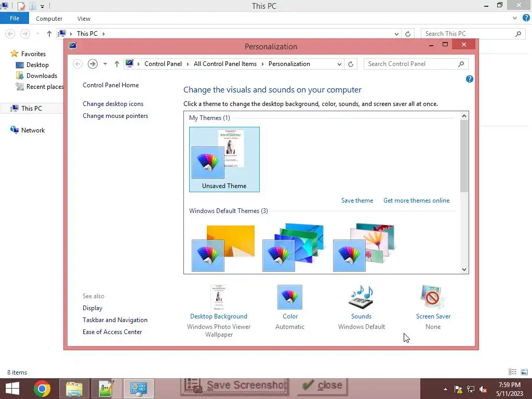
Task: Click the search magnifier in Search Control Panel
Action: pos(461,64)
